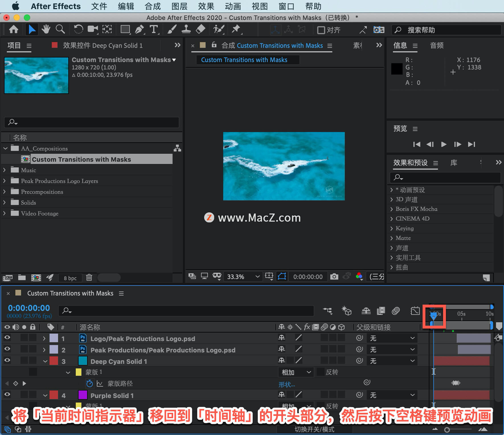Create new folder in Project panel
504x435 pixels.
point(22,278)
